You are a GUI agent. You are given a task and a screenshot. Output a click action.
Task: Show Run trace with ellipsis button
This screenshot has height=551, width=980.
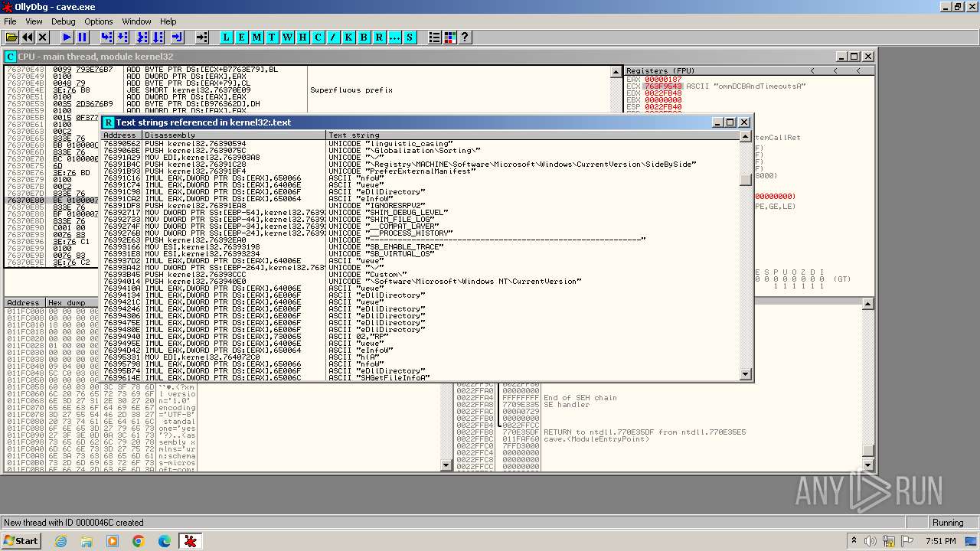pos(395,37)
